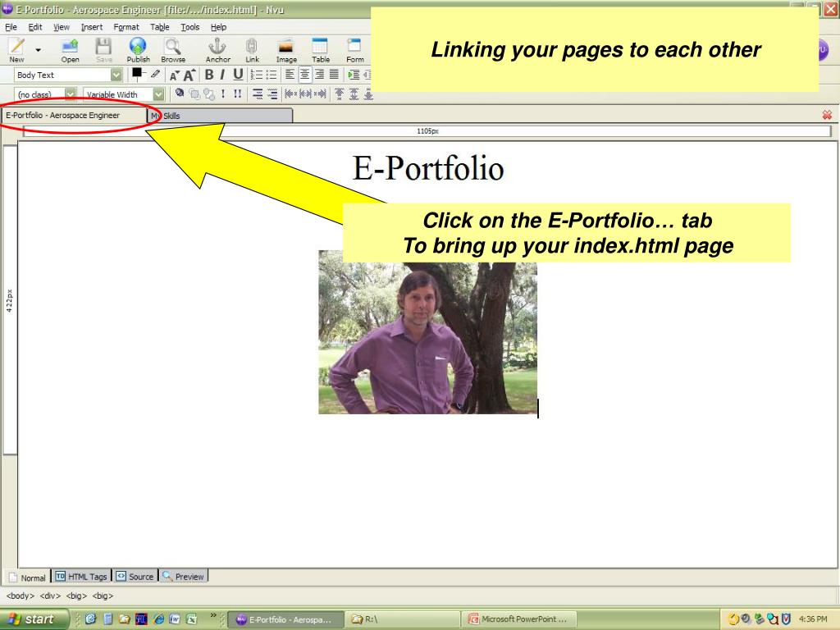Insert a named Anchor
This screenshot has width=840, height=630.
tap(217, 50)
